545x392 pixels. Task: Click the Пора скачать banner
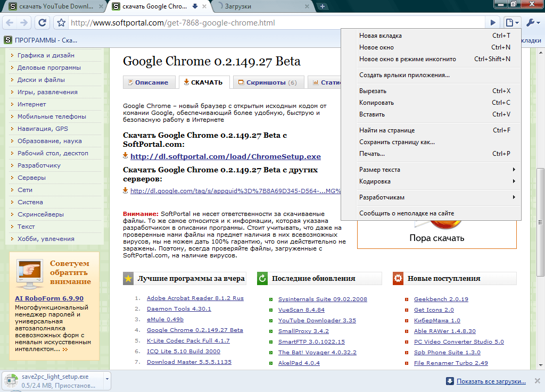coord(437,235)
